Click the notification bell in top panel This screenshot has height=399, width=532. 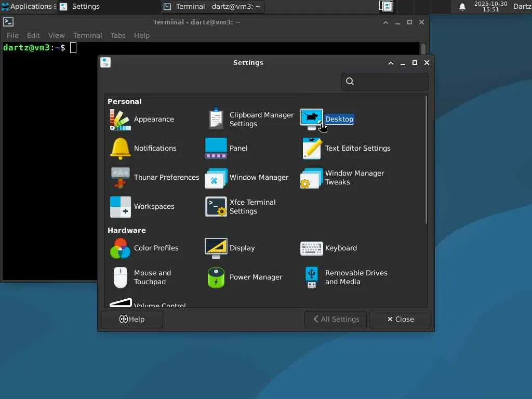[462, 7]
